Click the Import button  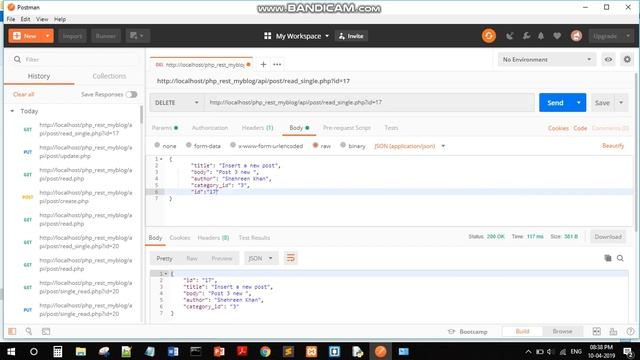72,36
